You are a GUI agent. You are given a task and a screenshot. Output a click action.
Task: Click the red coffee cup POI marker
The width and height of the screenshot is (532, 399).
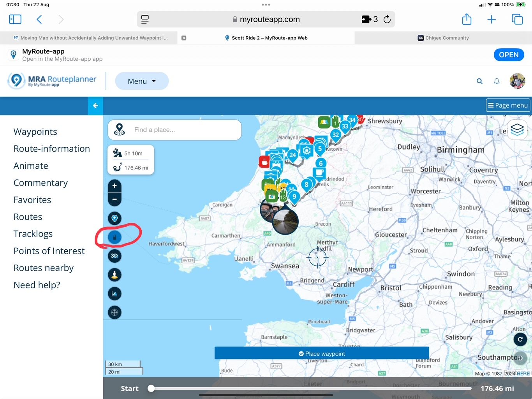[264, 162]
